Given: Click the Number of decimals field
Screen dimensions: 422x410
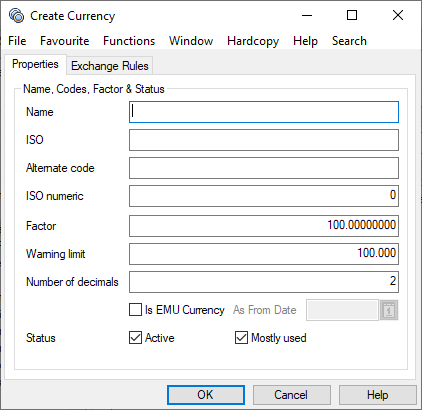Looking at the screenshot, I should click(264, 282).
